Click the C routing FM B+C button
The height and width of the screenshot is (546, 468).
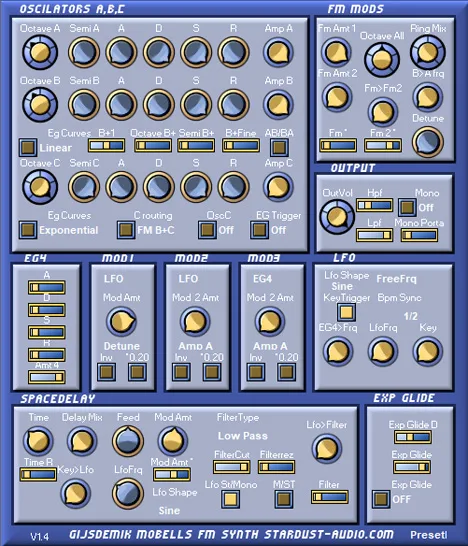[x=126, y=230]
